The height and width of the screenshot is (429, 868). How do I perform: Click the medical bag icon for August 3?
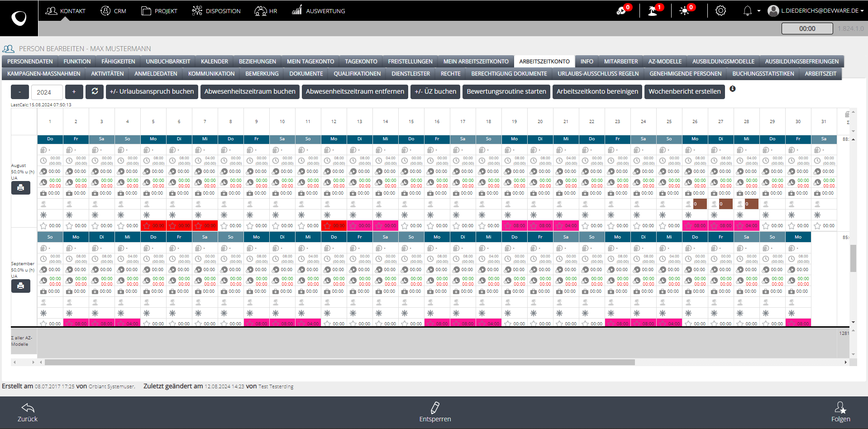tap(95, 193)
